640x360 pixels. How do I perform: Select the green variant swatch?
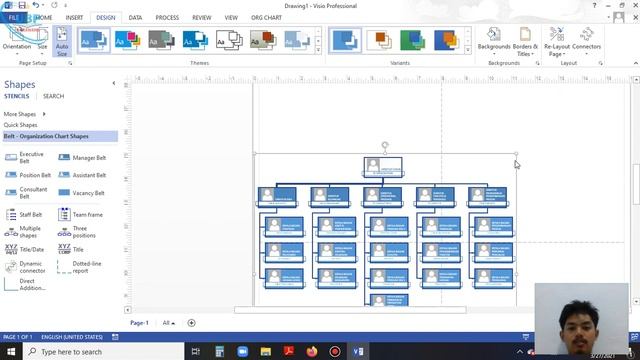412,40
